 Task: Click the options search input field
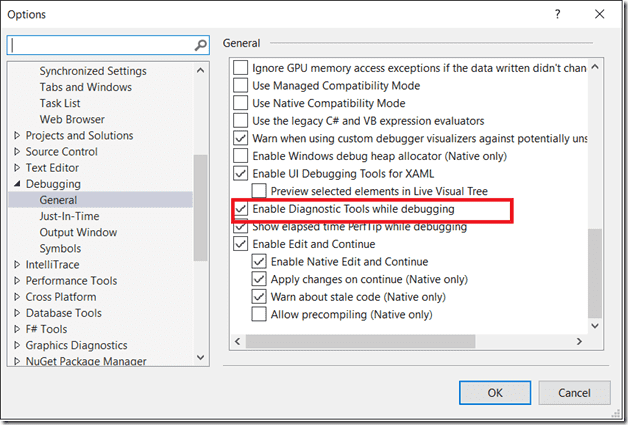point(100,45)
